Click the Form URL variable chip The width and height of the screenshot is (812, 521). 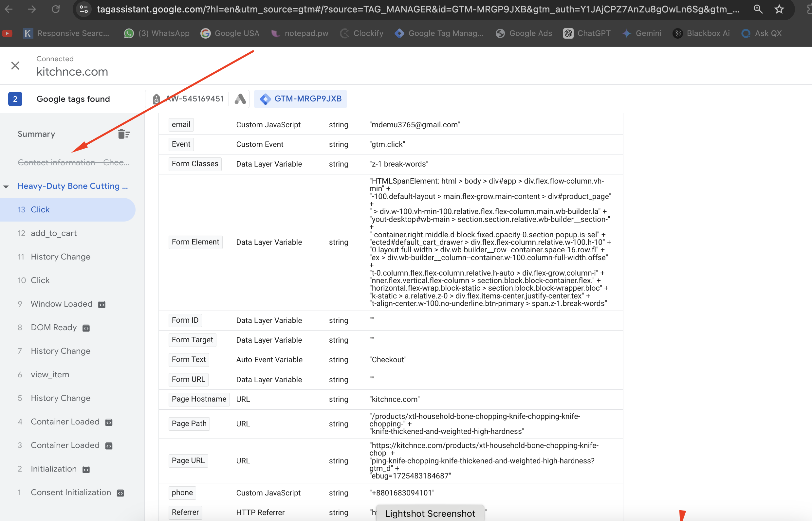pos(189,380)
